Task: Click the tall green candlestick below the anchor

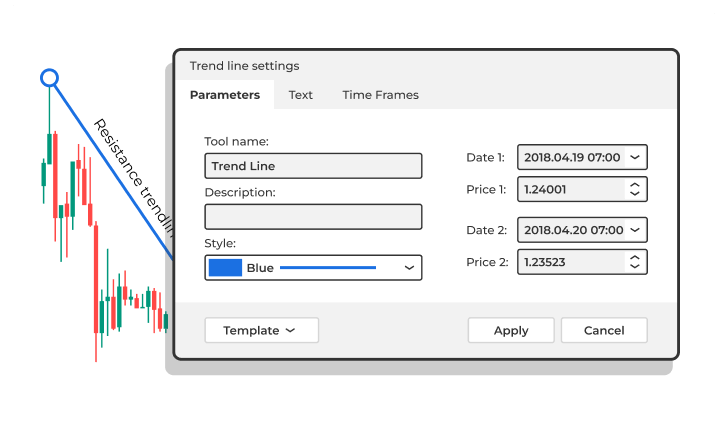Action: pyautogui.click(x=49, y=148)
